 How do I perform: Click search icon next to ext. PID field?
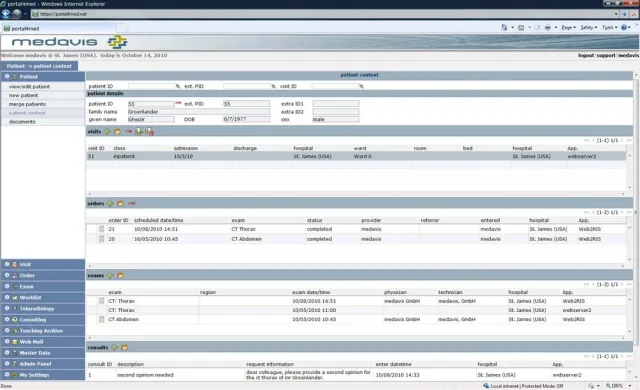click(273, 86)
